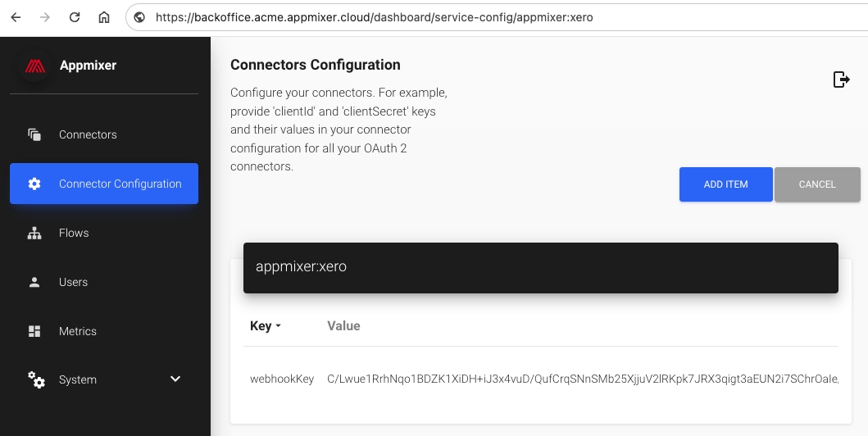Go to the Flows page
Viewport: 868px width, 436px height.
click(x=74, y=233)
